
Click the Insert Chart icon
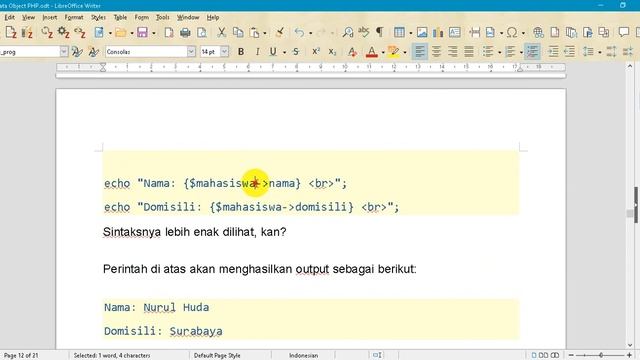[438, 32]
